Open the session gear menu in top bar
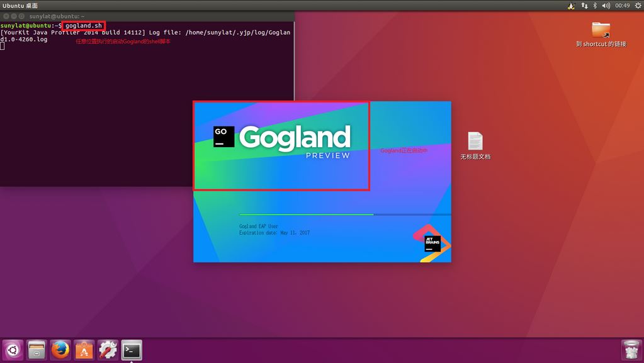Viewport: 644px width, 363px height. [x=638, y=6]
